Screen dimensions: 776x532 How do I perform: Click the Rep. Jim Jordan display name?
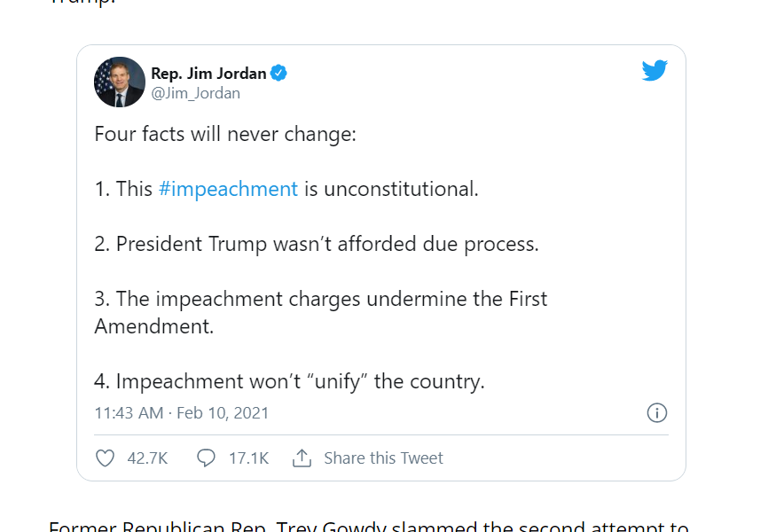click(208, 74)
